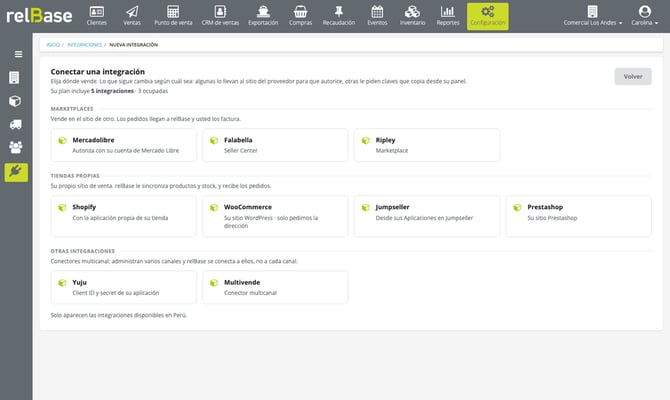Viewport: 670px width, 400px height.
Task: Select the Ripley Marketplace card
Action: point(427,145)
